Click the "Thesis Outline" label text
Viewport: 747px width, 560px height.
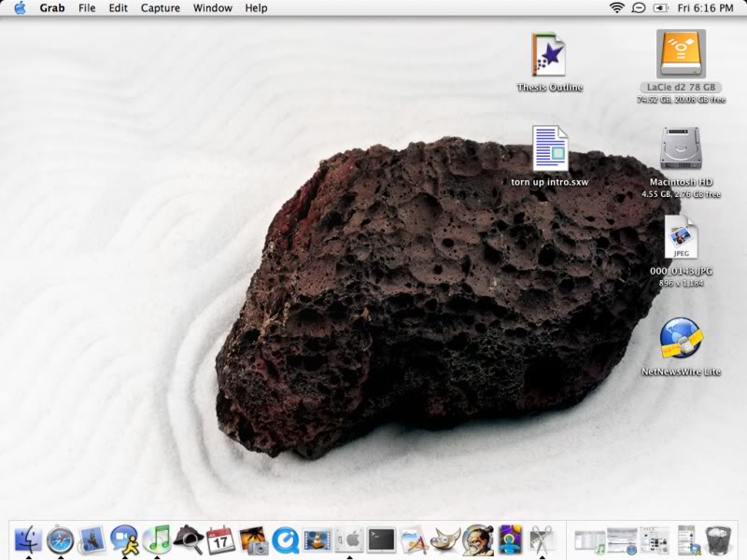pos(550,87)
